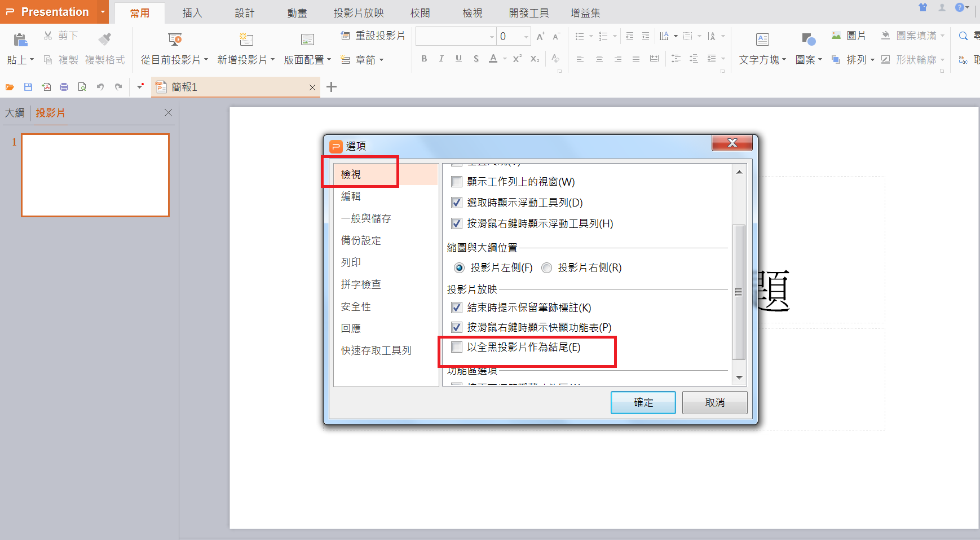Decrease font size icon
This screenshot has height=540, width=980.
[x=556, y=36]
